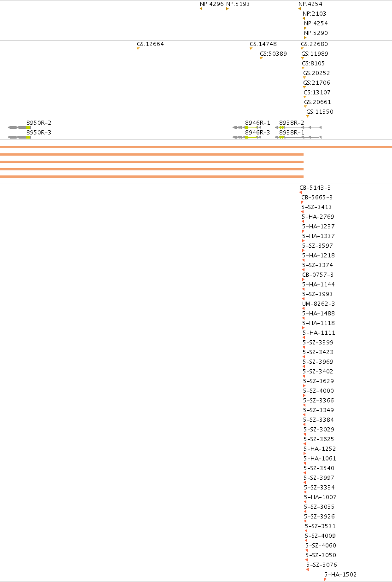Click the GS:13107 insertion label
Image resolution: width=392 pixels, height=582 pixels.
[317, 93]
